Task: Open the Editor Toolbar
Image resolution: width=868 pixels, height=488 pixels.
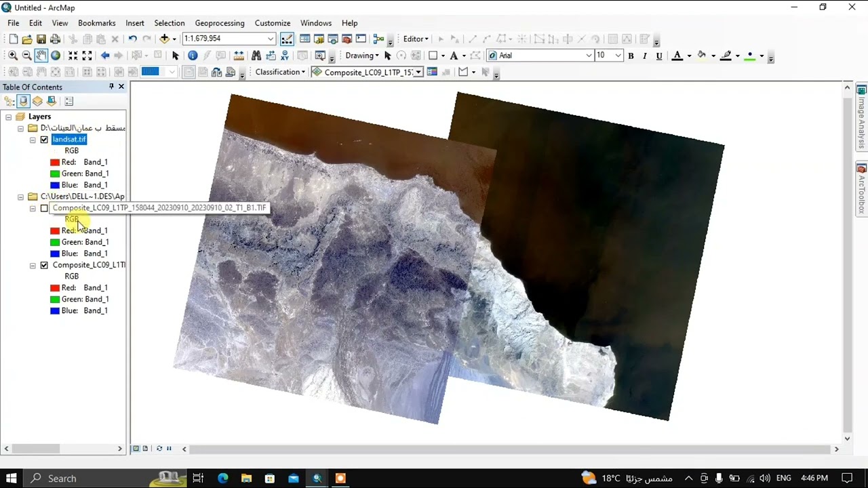Action: (x=287, y=39)
